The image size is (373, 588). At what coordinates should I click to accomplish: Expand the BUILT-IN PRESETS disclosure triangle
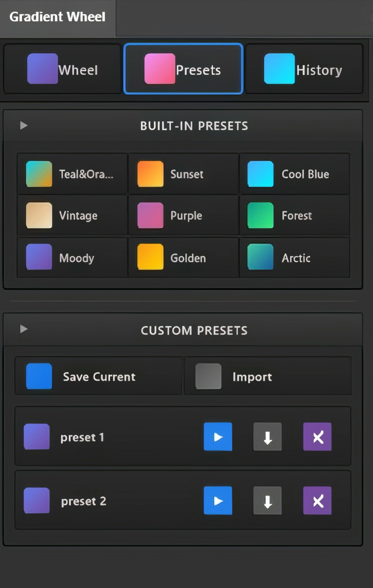tap(23, 126)
